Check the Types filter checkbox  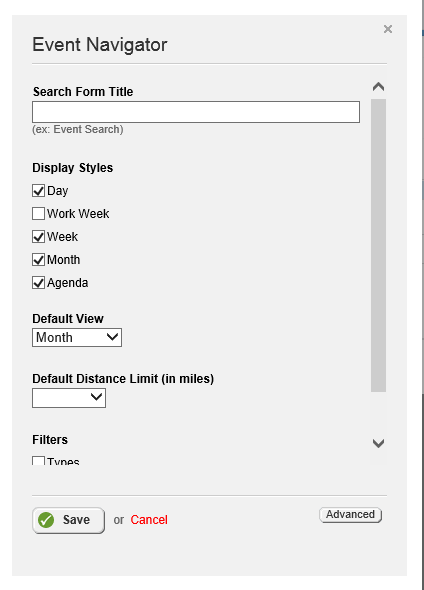pyautogui.click(x=38, y=461)
